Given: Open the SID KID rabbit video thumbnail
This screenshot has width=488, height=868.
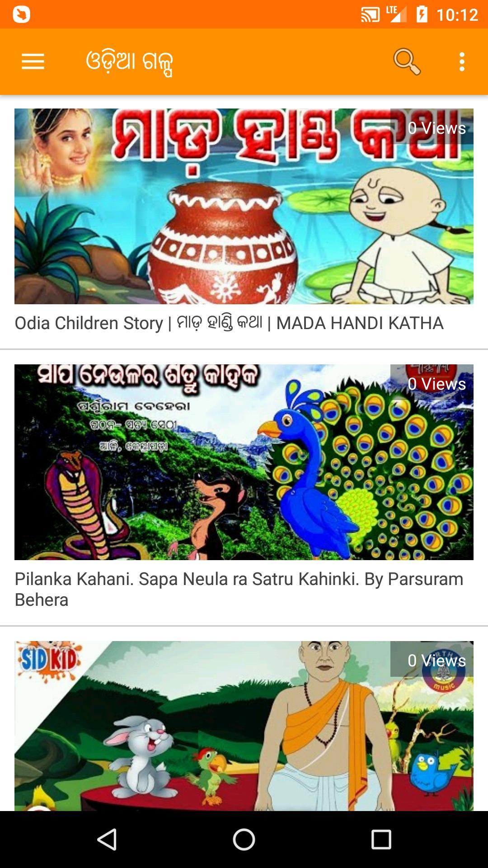Looking at the screenshot, I should [x=244, y=726].
